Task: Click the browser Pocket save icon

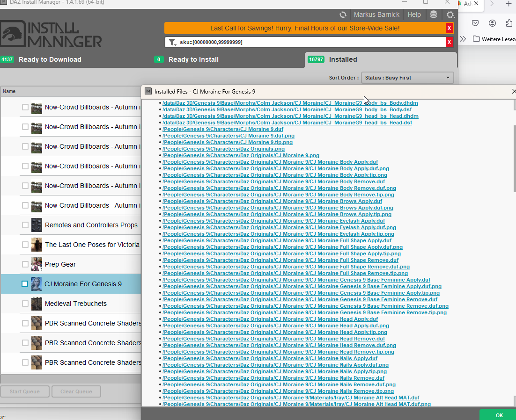Action: coord(475,23)
